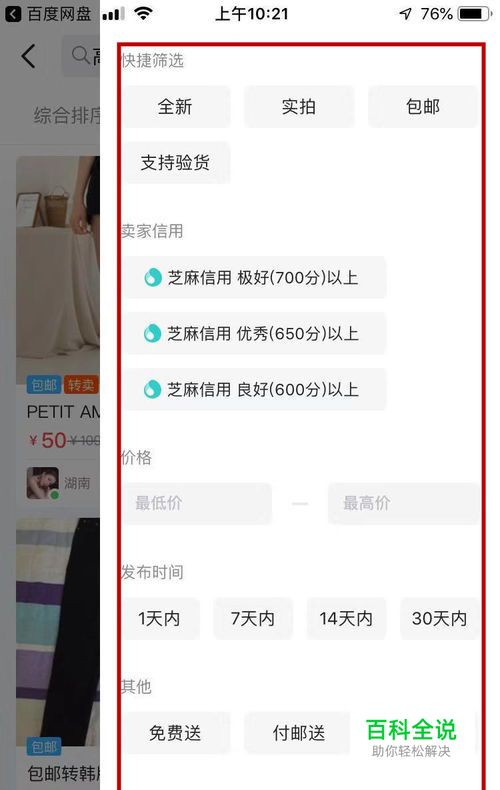The width and height of the screenshot is (500, 790).
Task: Toggle the 实拍 quick filter
Action: pos(299,106)
